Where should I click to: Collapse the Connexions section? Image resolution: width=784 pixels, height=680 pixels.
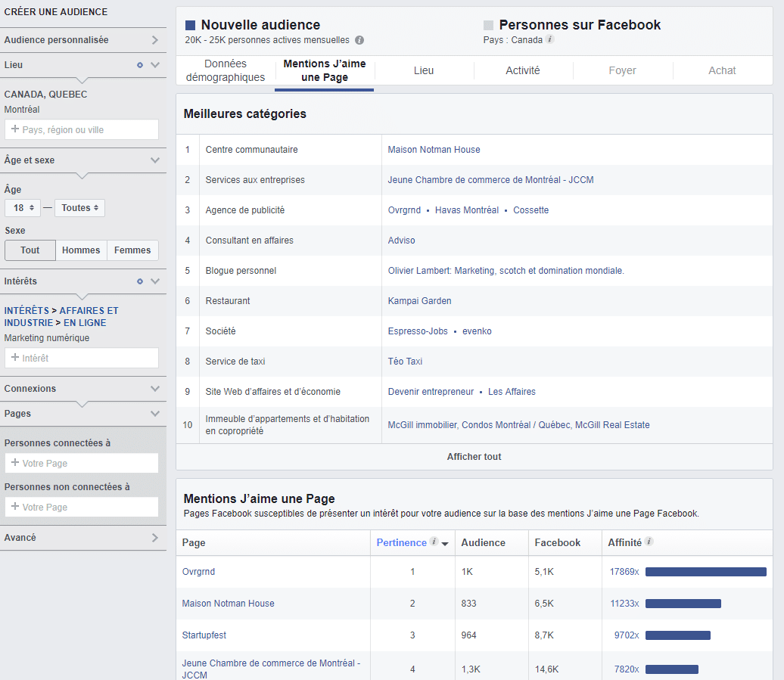pos(155,389)
